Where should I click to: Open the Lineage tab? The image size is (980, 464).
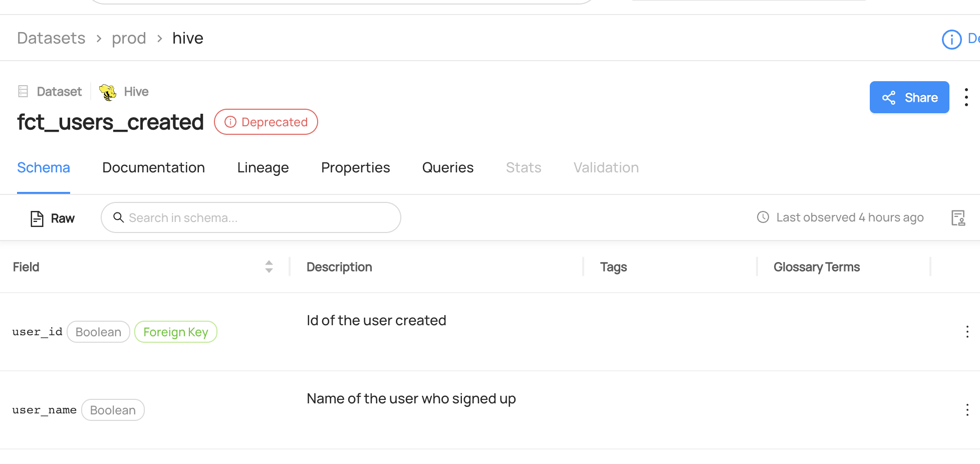[263, 168]
